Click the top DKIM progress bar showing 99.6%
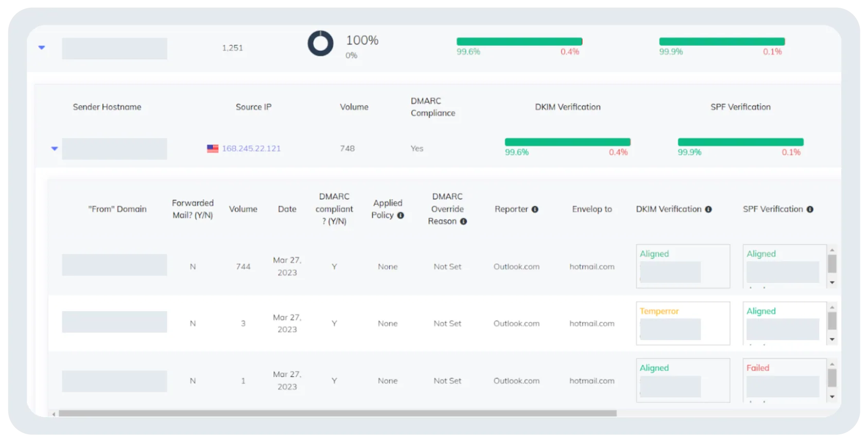Image resolution: width=868 pixels, height=442 pixels. 519,41
